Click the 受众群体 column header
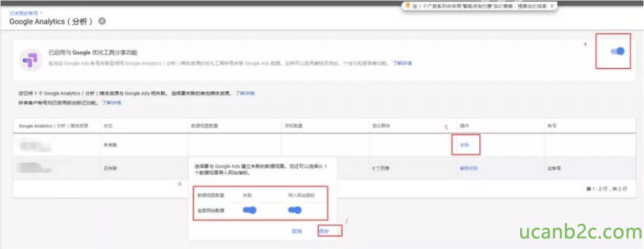 pyautogui.click(x=380, y=126)
